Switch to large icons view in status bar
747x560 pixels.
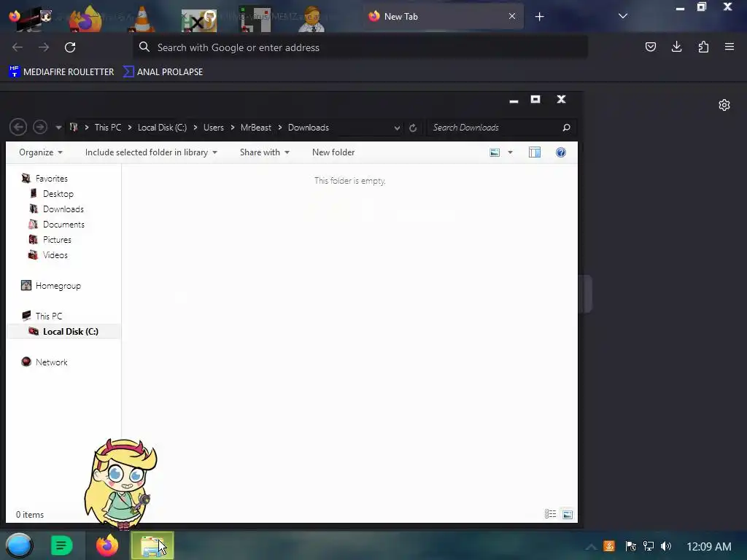(568, 514)
